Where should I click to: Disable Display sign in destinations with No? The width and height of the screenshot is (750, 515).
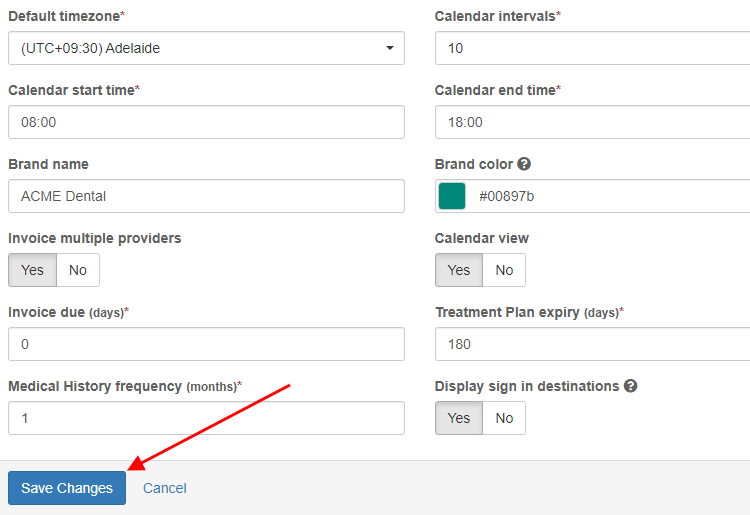point(504,418)
